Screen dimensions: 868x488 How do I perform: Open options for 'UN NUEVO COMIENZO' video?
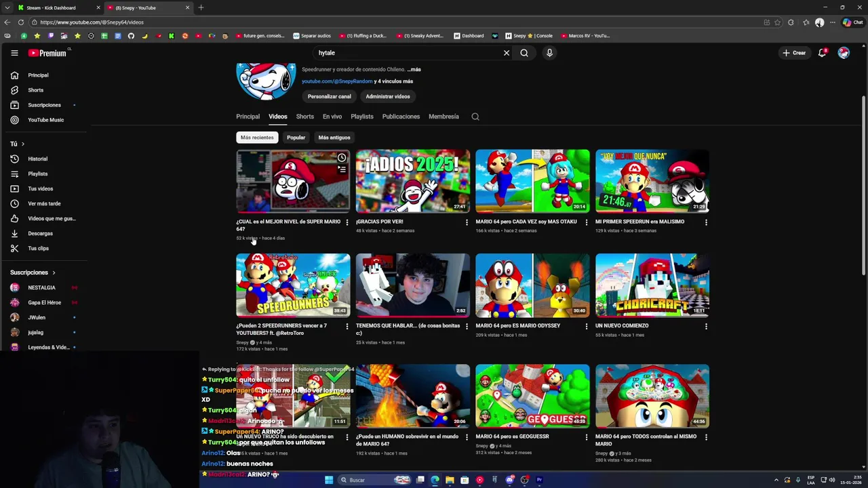point(706,327)
